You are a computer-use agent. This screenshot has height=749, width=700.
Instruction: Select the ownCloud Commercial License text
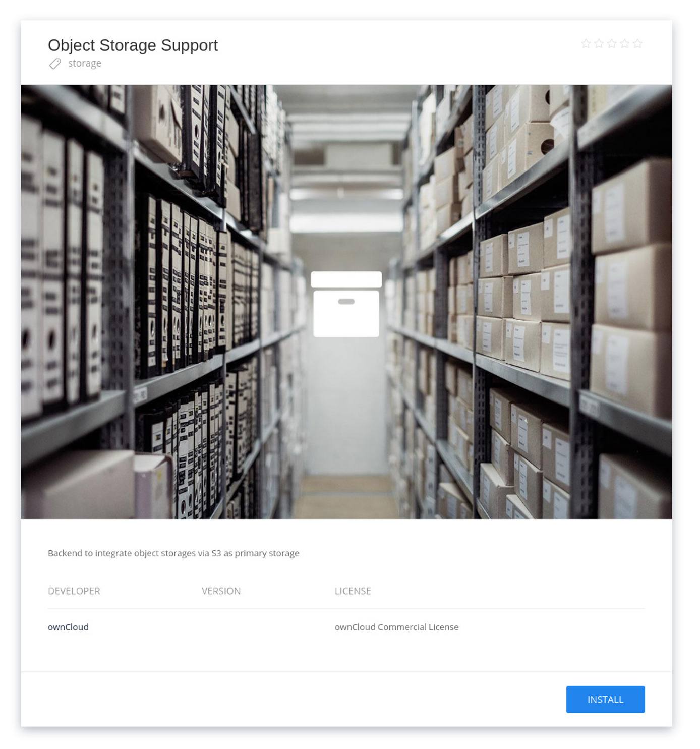[397, 627]
